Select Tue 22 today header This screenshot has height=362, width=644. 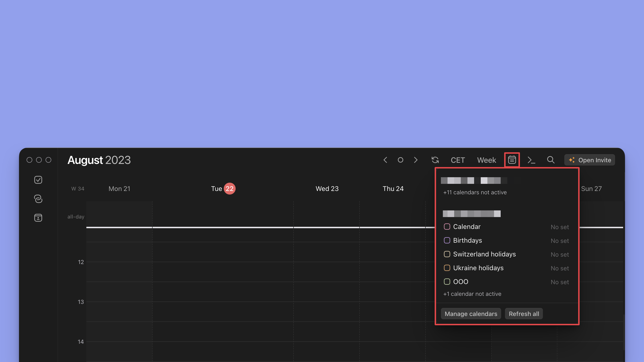coord(223,189)
